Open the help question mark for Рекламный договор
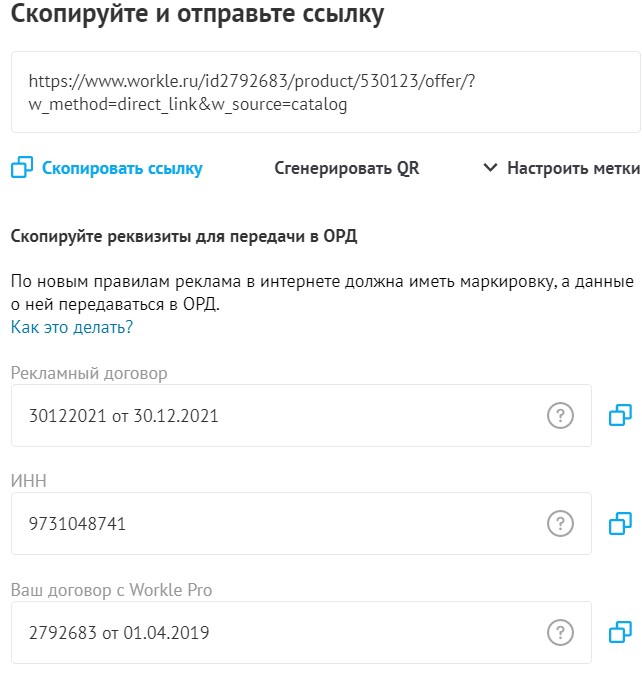Image resolution: width=642 pixels, height=675 pixels. (x=560, y=415)
